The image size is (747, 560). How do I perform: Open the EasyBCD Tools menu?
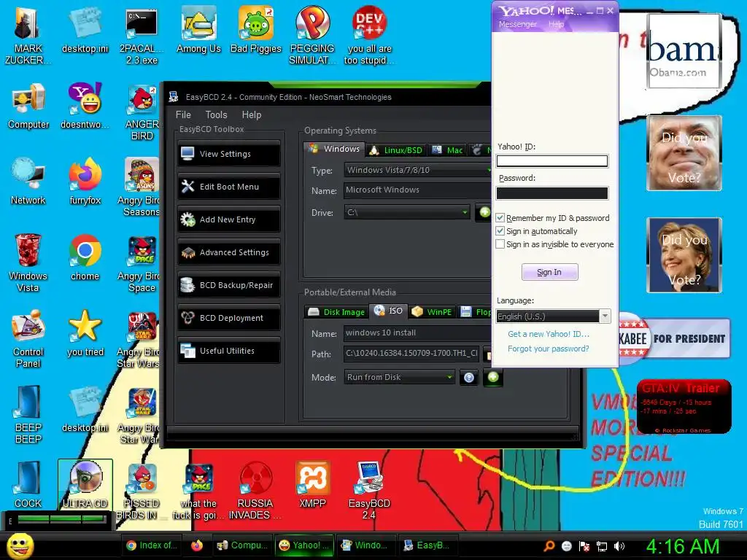216,114
